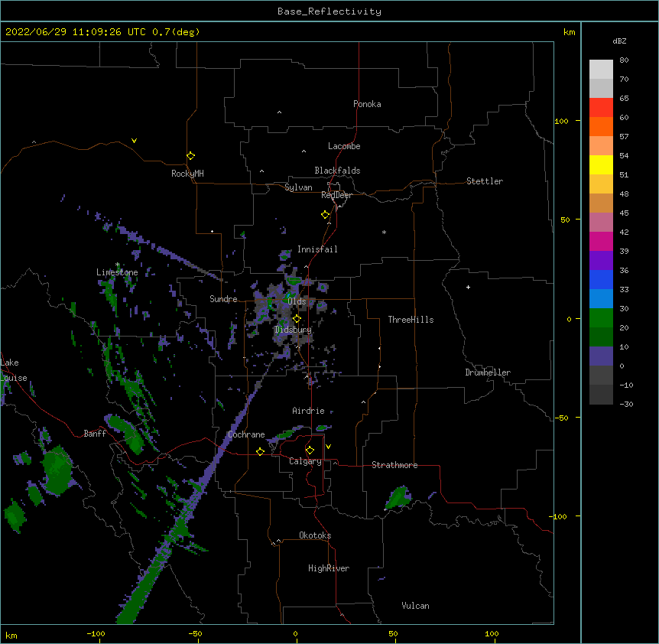Click the yellow V marker east of Calgary
This screenshot has width=659, height=644.
(x=328, y=447)
